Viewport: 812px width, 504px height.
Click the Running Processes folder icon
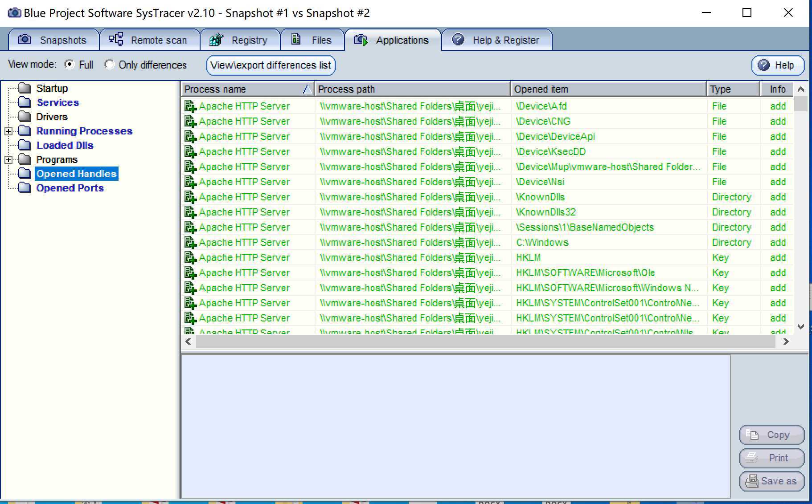click(x=25, y=130)
